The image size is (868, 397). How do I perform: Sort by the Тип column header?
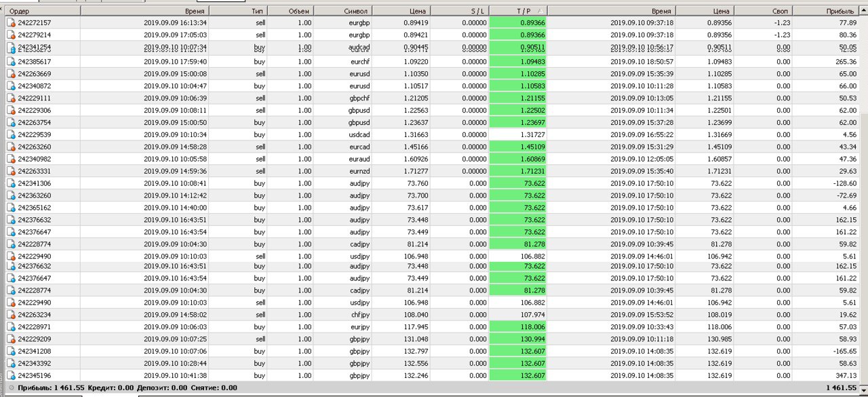tap(238, 11)
